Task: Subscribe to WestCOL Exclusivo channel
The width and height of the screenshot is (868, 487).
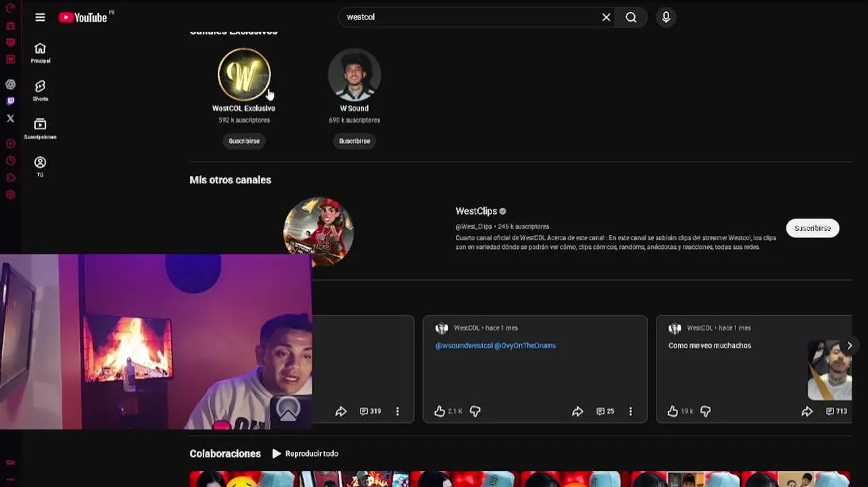Action: click(x=244, y=141)
